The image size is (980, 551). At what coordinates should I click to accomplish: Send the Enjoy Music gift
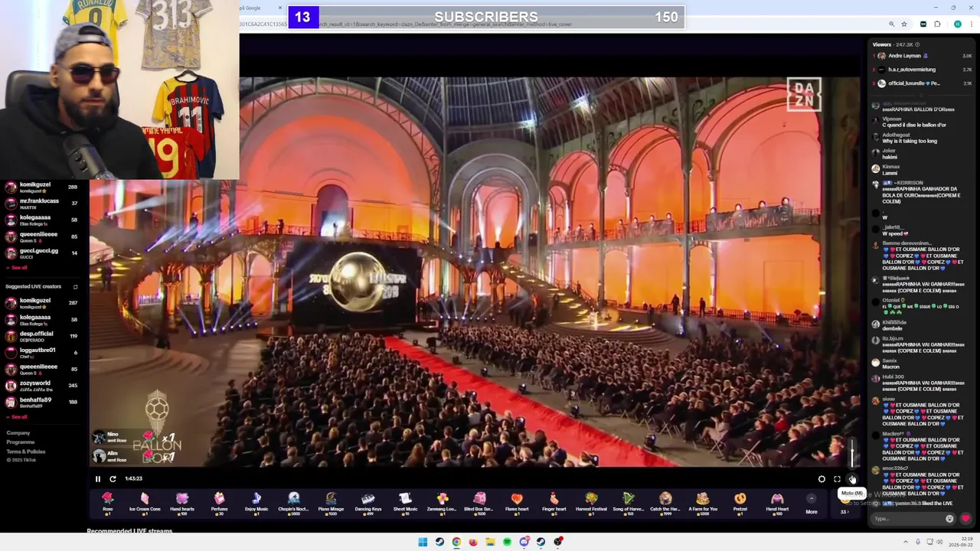pos(256,502)
